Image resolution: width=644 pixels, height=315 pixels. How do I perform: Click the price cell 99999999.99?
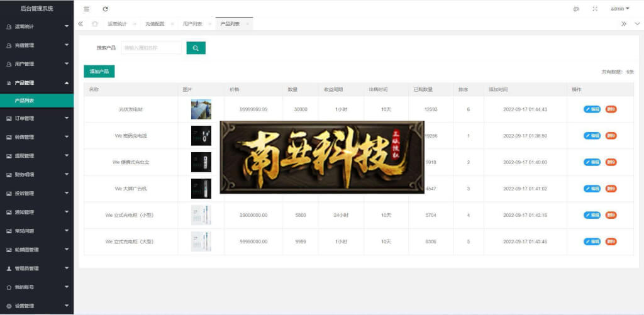[253, 109]
